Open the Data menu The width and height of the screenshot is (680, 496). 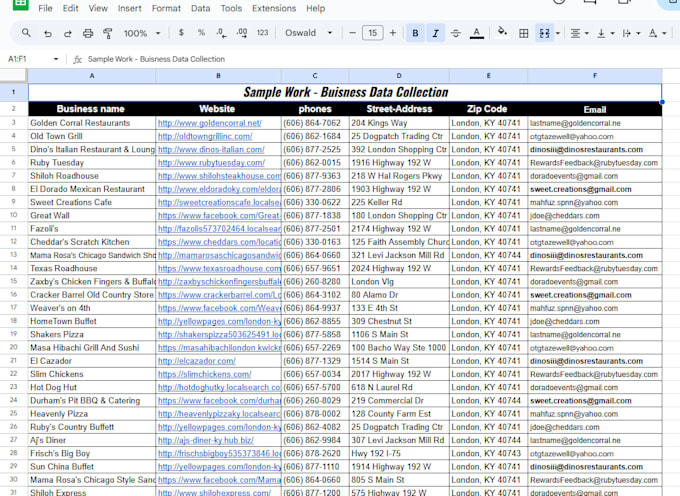click(x=200, y=8)
